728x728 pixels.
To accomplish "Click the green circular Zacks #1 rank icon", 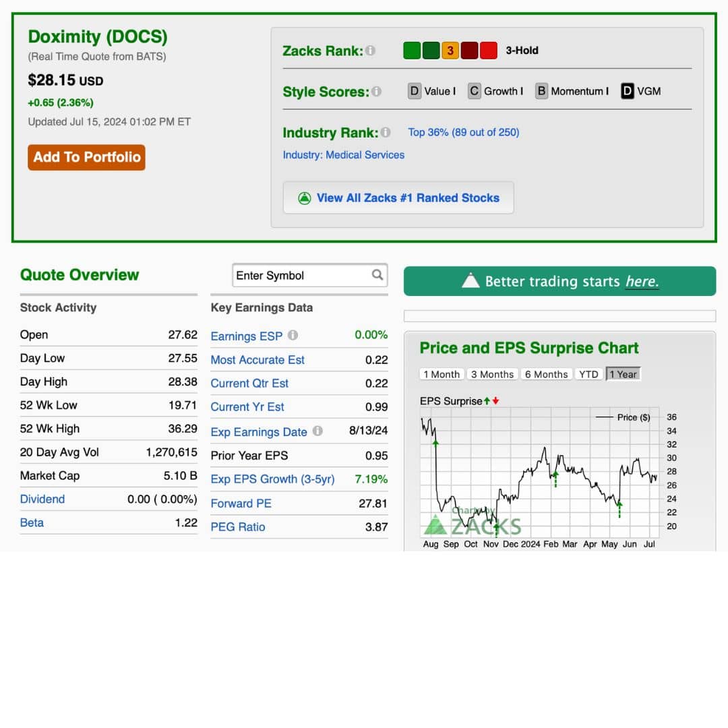I will [305, 198].
